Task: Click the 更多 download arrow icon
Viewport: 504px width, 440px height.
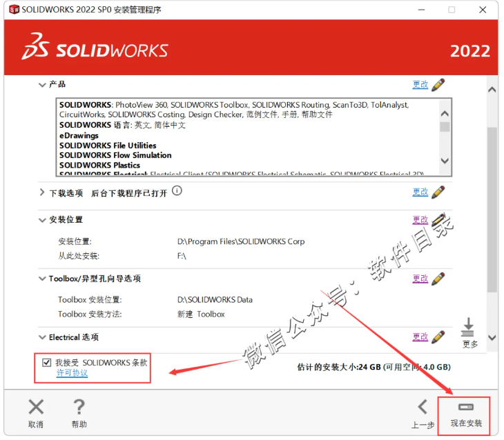Action: click(x=468, y=327)
